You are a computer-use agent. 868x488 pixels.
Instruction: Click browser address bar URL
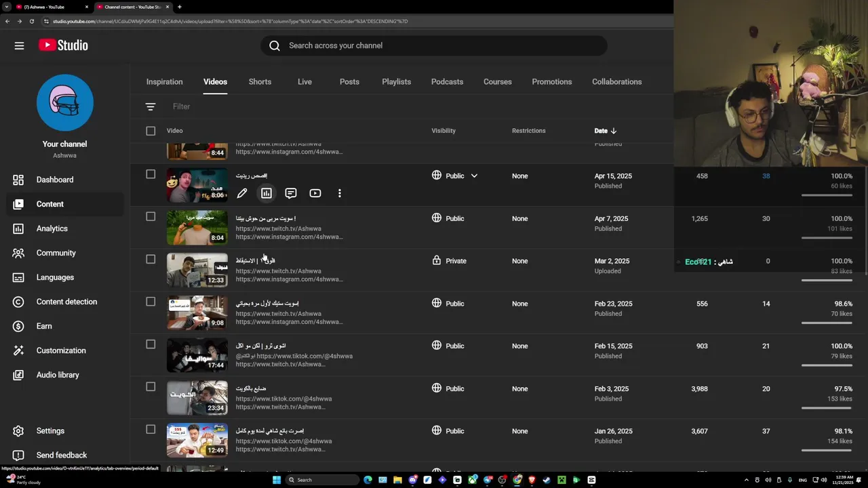coord(231,21)
